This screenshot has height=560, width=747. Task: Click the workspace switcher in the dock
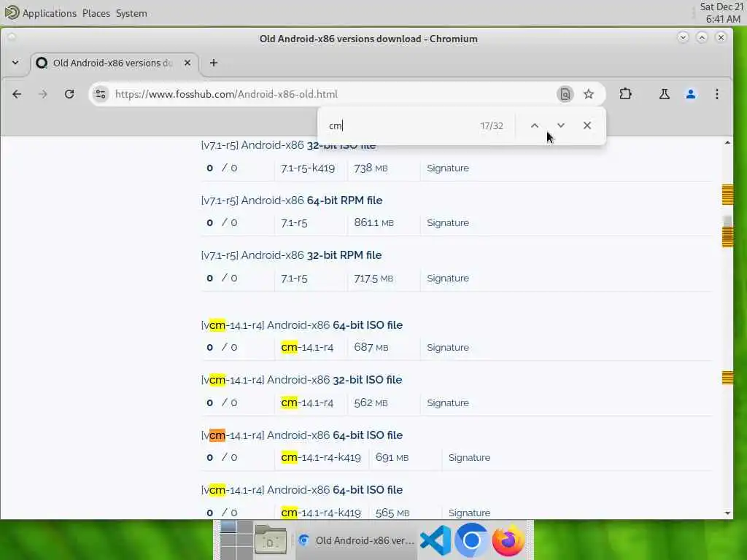pos(236,540)
